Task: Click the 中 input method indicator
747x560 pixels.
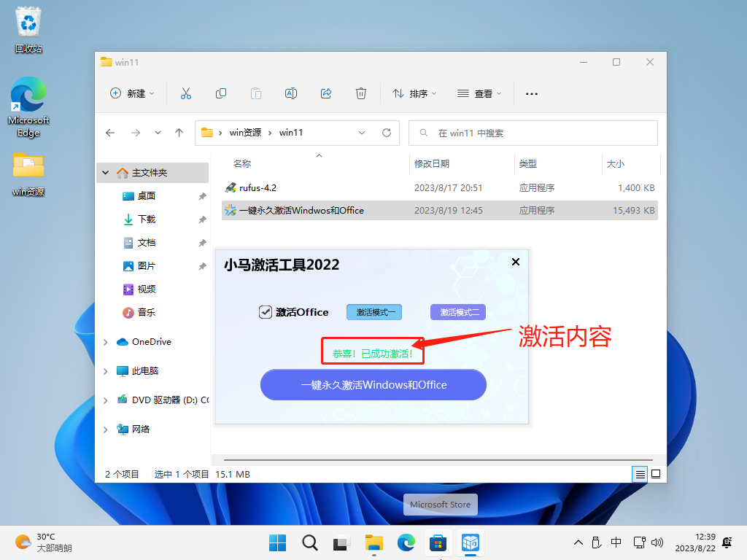Action: 616,542
